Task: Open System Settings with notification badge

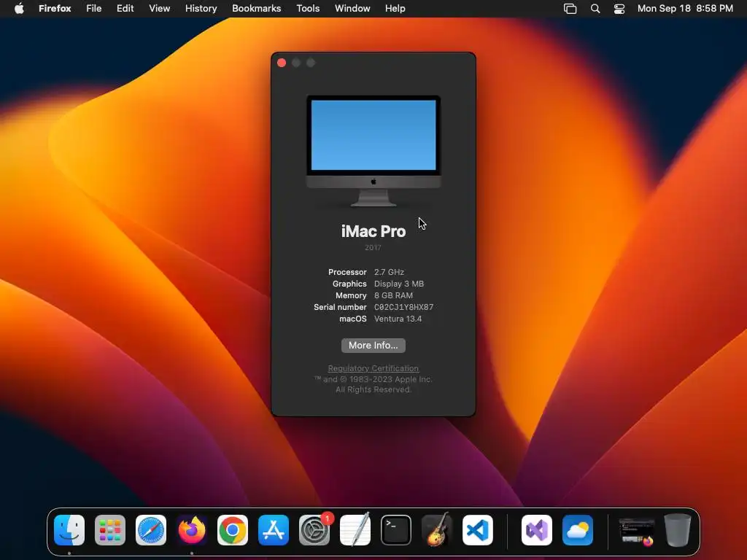Action: click(314, 530)
